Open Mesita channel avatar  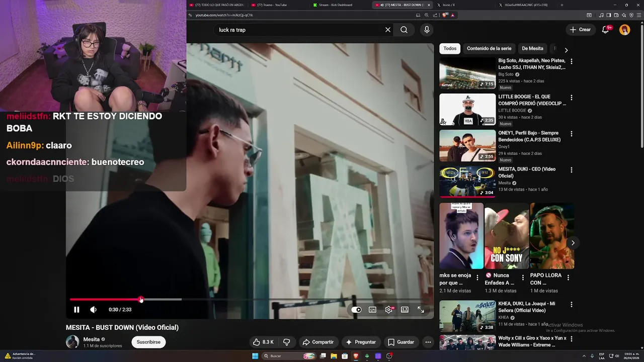pos(72,342)
